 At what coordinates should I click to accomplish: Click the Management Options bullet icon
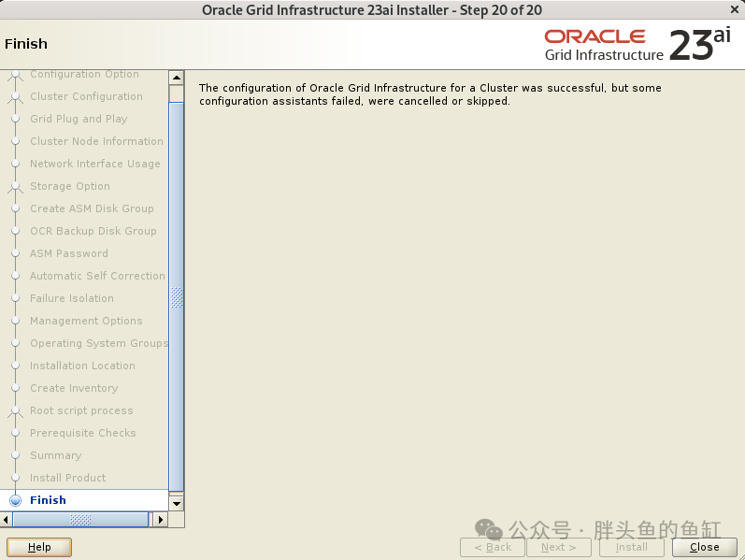(x=16, y=321)
